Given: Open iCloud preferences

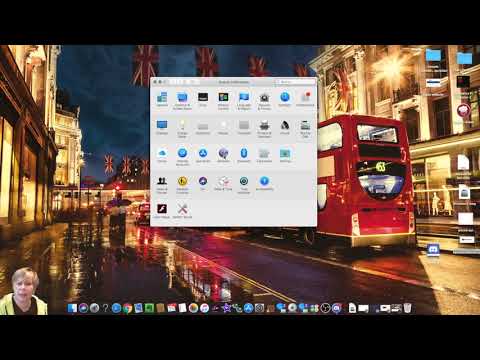Looking at the screenshot, I should 162,153.
